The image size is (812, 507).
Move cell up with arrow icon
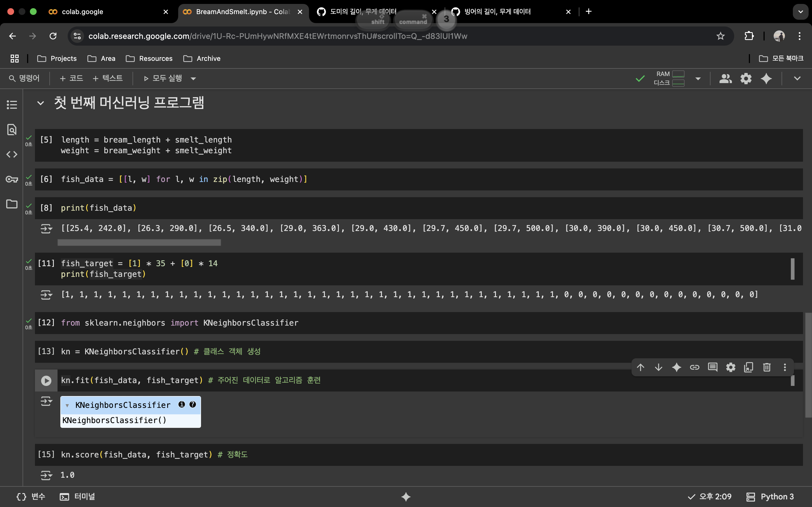[640, 367]
